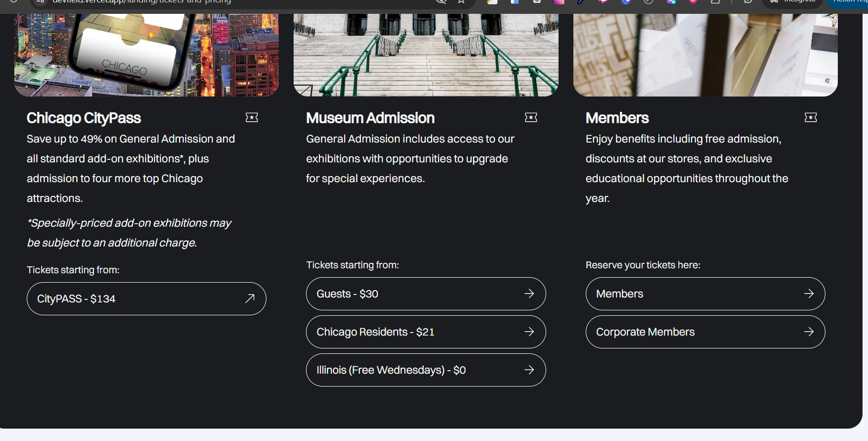Open the Chicago CityPass phone image

click(x=146, y=54)
